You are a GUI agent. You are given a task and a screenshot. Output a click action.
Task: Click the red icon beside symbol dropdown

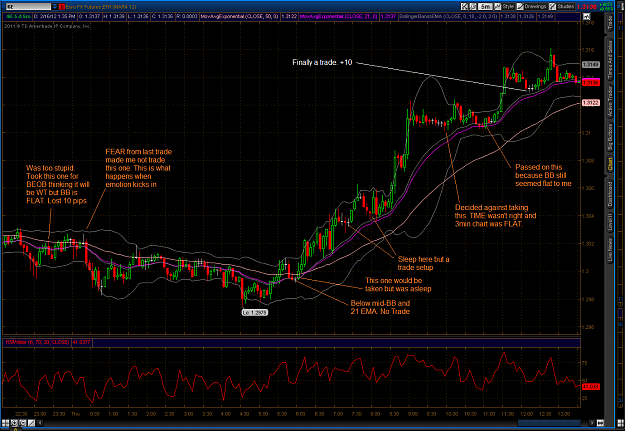62,7
